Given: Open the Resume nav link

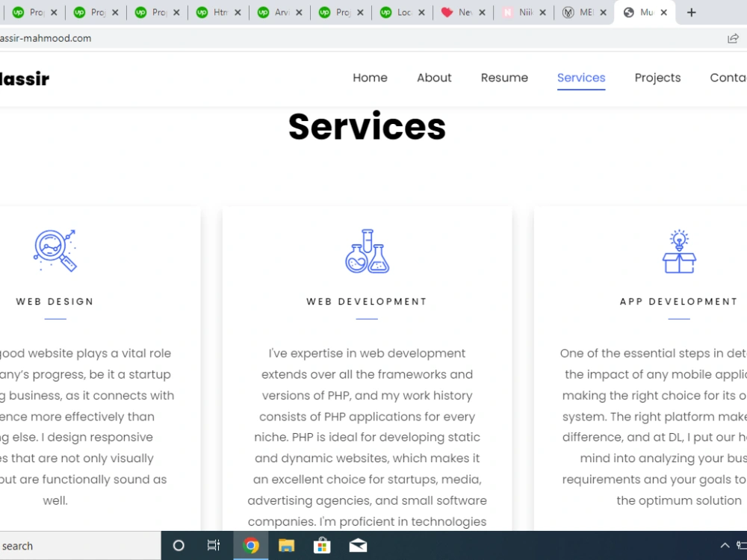Looking at the screenshot, I should [x=504, y=78].
